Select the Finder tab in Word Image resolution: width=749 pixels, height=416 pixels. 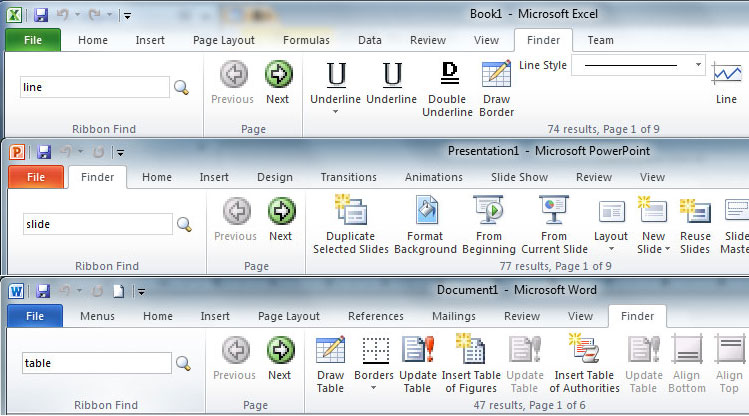pos(637,316)
